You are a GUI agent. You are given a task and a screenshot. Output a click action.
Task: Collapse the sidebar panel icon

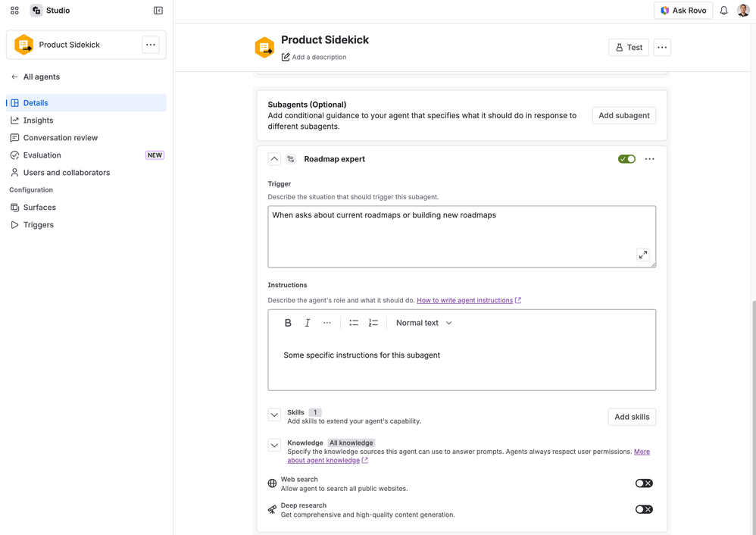158,10
